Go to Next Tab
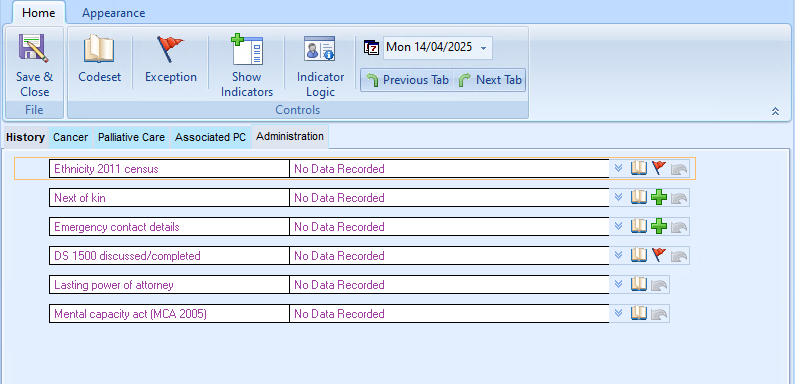 click(490, 80)
